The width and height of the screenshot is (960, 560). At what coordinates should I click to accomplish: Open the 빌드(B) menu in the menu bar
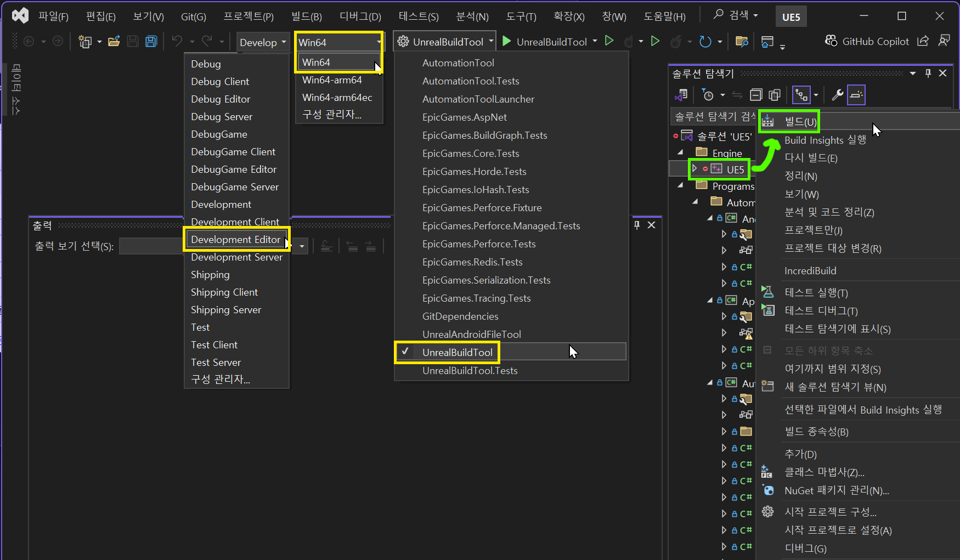(307, 16)
